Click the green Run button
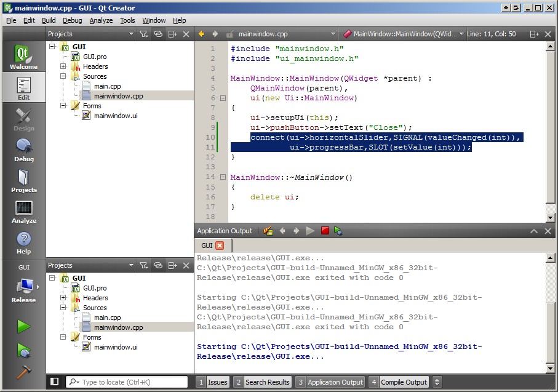 (x=23, y=326)
